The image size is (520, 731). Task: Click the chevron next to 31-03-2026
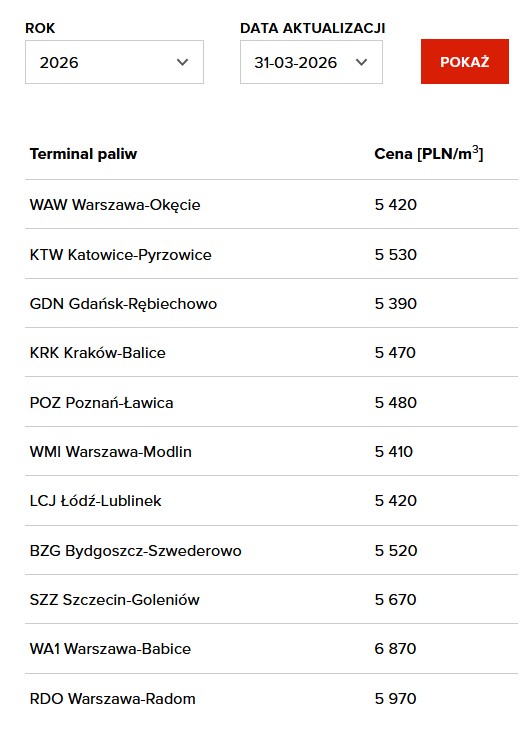tap(361, 62)
